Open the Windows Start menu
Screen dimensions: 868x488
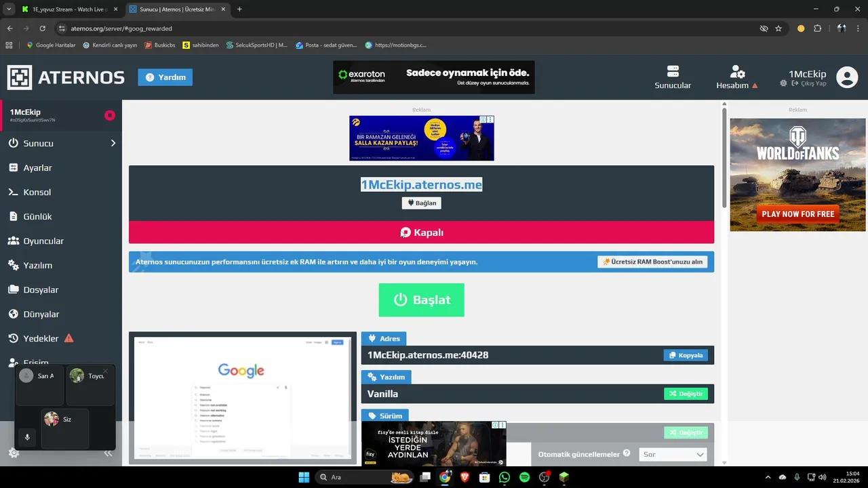tap(303, 477)
